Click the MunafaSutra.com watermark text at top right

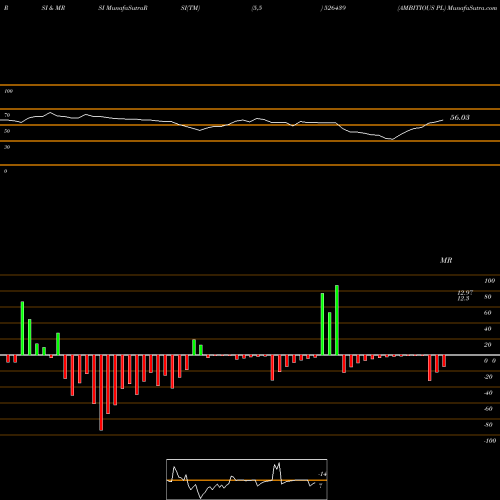coord(472,8)
